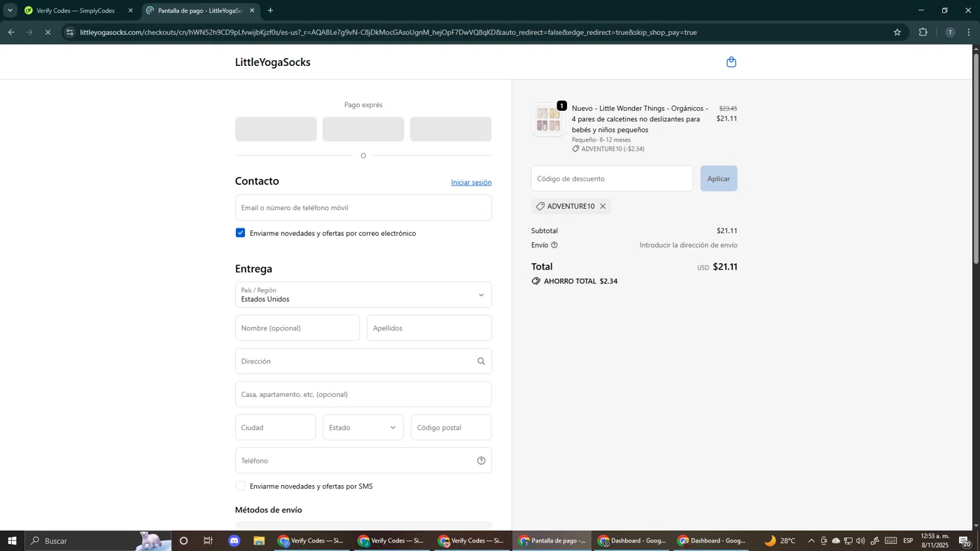
Task: Click the ESP language indicator
Action: coord(908,541)
